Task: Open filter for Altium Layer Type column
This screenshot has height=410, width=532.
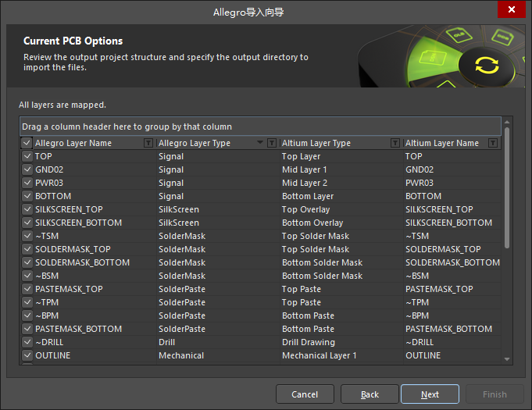Action: pyautogui.click(x=395, y=143)
